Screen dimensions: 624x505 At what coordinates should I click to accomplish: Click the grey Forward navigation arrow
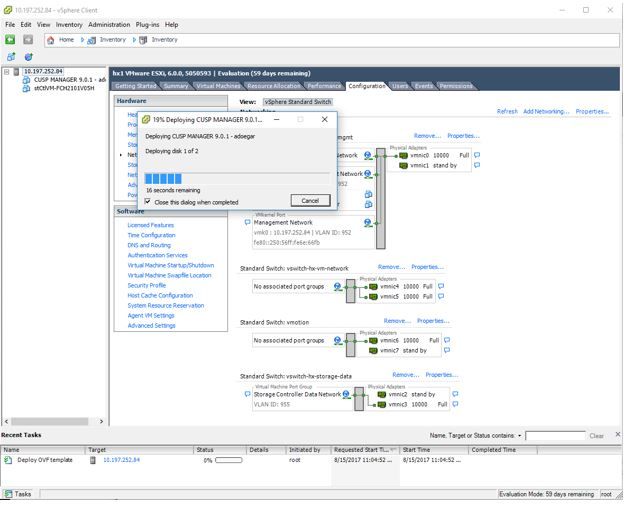(x=28, y=39)
